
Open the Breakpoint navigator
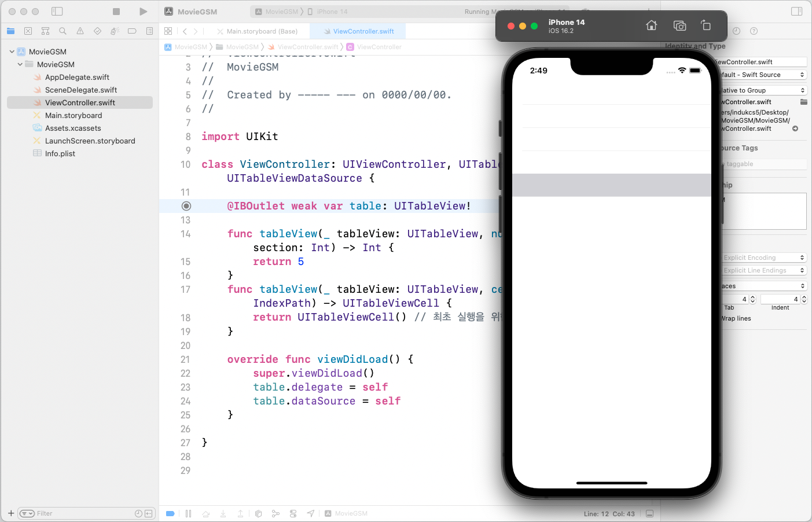tap(132, 31)
